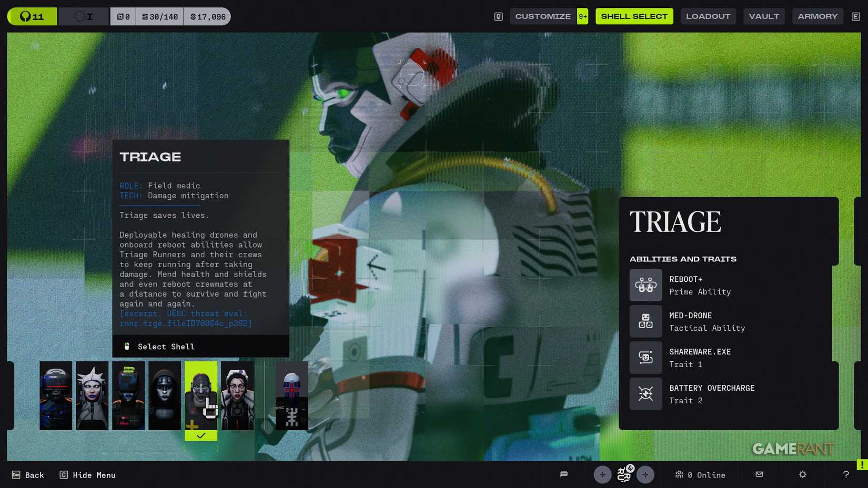Switch to the darkened second status toggle

(83, 16)
